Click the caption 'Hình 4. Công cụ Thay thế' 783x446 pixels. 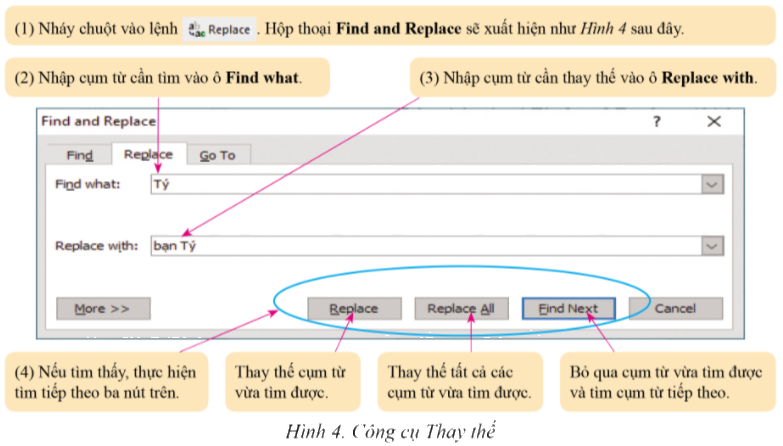(x=391, y=432)
